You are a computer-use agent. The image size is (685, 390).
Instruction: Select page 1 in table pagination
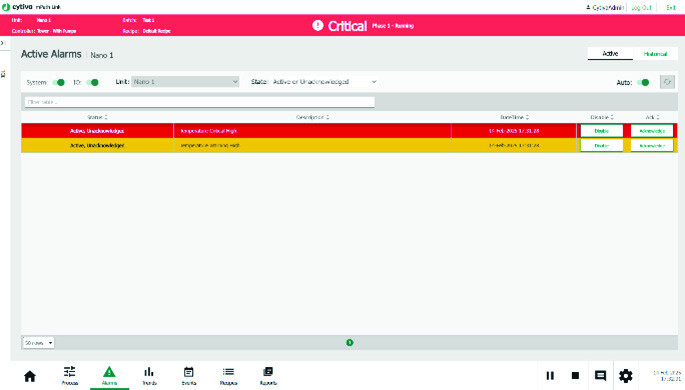tap(349, 342)
